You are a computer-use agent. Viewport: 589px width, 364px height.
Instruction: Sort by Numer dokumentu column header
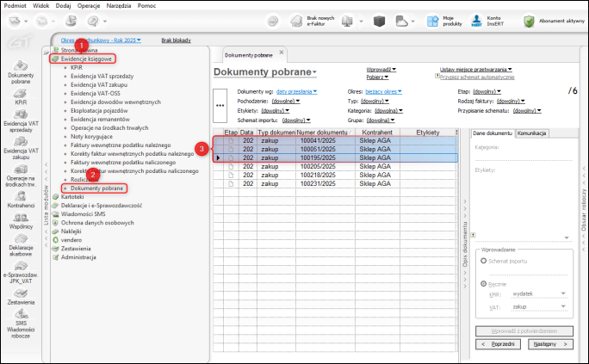[325, 133]
